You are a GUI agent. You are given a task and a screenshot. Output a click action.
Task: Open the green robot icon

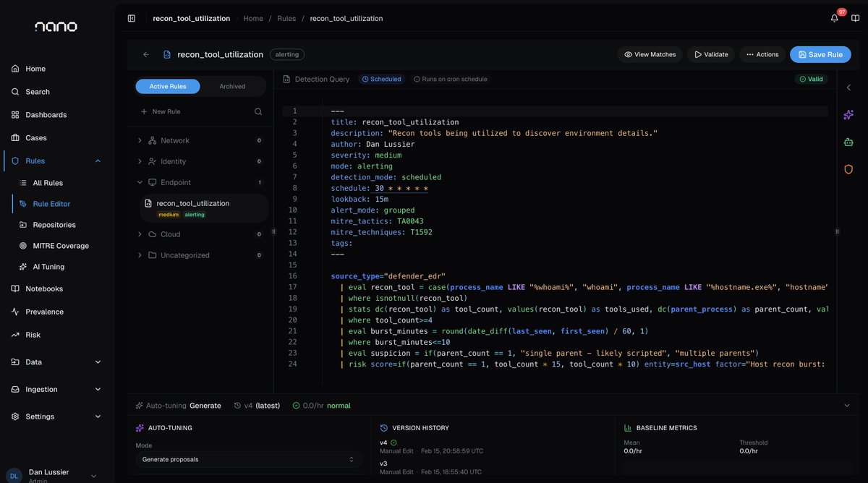tap(848, 142)
